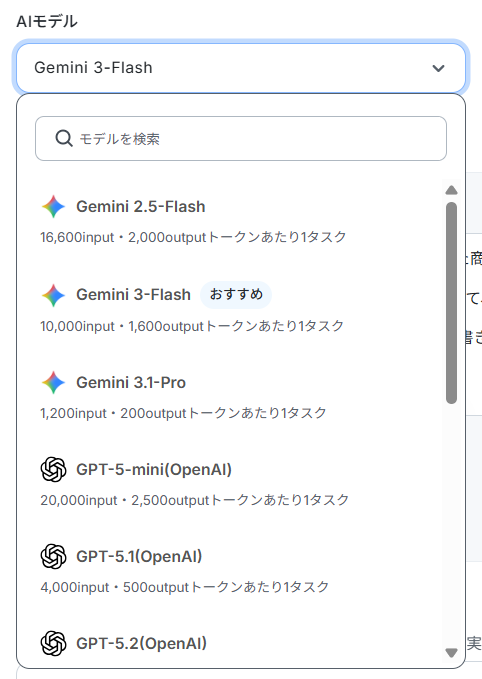Collapse the AIモデル dropdown via chevron
This screenshot has width=482, height=679.
pos(438,68)
